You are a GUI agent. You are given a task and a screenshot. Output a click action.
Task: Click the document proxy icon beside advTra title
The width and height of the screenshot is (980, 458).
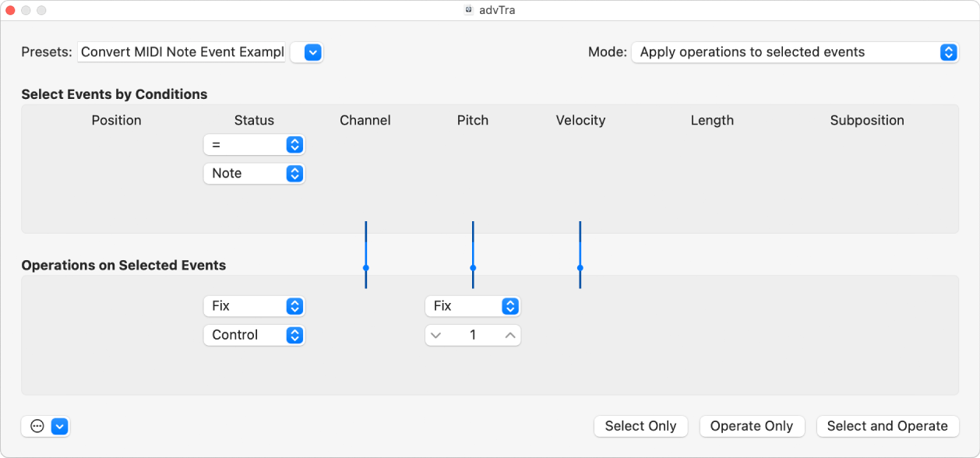[468, 10]
